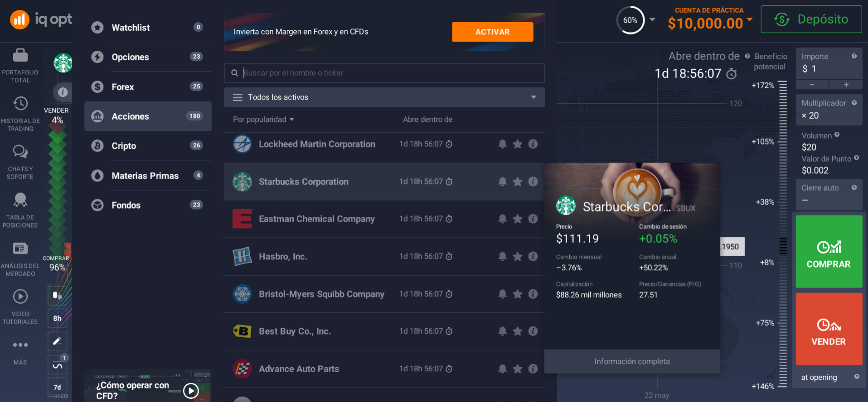868x402 pixels.
Task: Set alert bell for Advance Auto Parts
Action: tap(502, 368)
